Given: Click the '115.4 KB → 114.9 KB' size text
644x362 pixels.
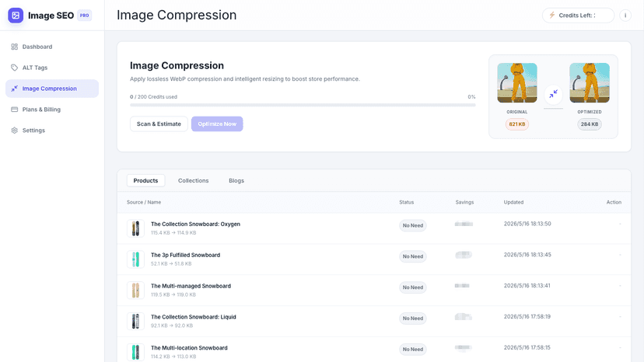Looking at the screenshot, I should (x=173, y=233).
